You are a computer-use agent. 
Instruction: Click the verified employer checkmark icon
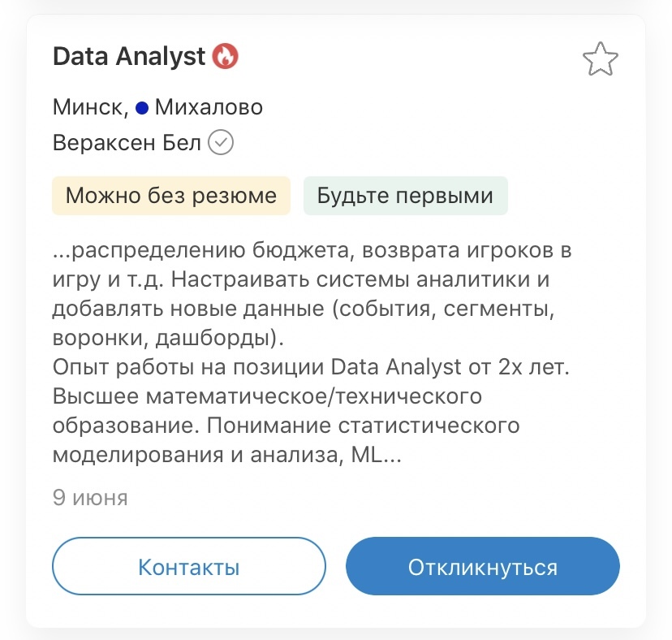[221, 142]
